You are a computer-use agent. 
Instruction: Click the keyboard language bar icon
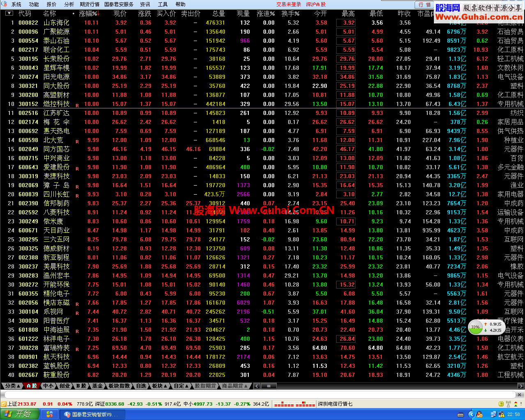[x=461, y=414]
